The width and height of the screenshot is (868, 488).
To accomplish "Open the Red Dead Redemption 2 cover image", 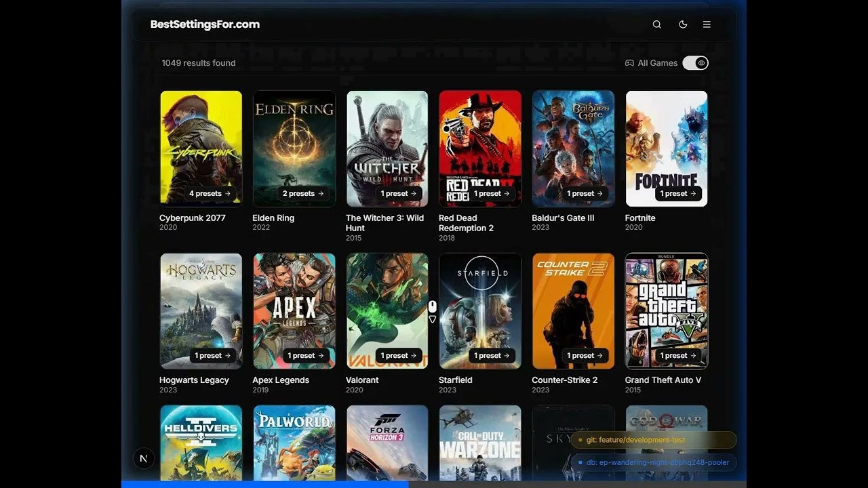I will [480, 148].
